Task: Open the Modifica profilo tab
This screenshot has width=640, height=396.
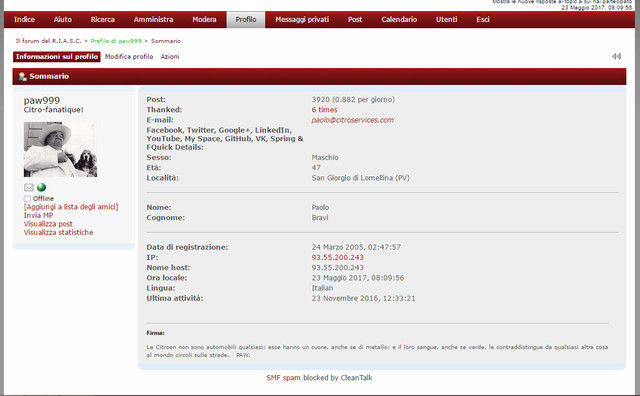Action: [129, 57]
